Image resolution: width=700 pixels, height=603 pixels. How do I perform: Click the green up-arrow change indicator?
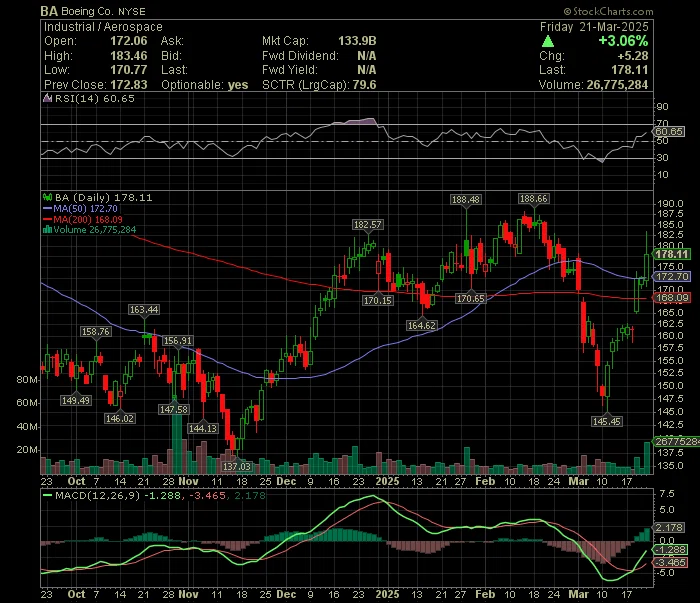[548, 42]
